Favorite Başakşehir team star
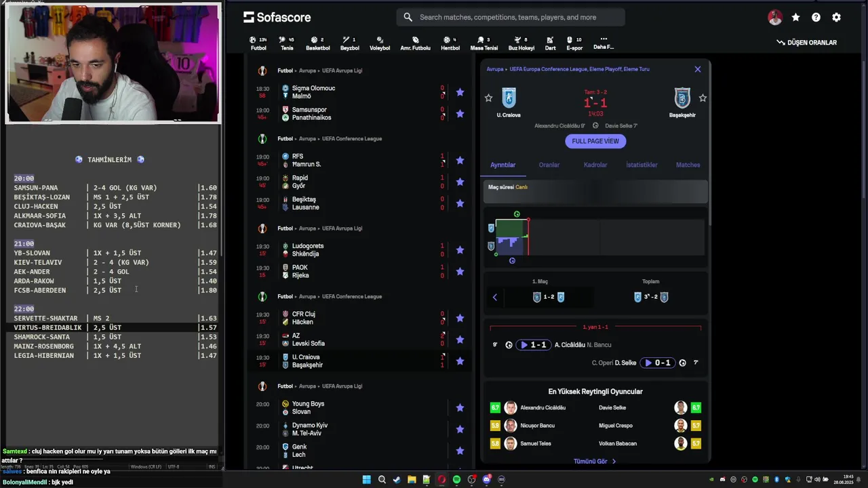 point(703,98)
